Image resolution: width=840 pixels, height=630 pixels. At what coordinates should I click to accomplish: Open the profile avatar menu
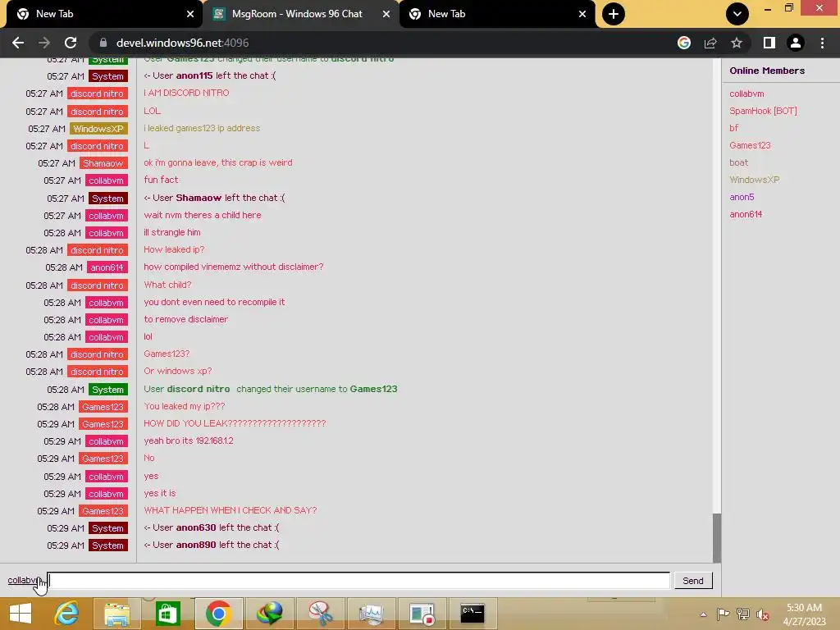tap(796, 43)
